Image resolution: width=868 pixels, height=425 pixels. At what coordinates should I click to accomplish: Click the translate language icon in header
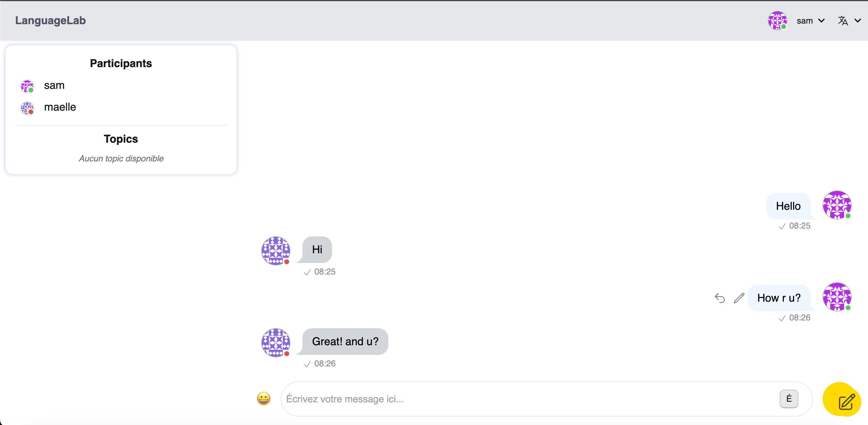tap(843, 21)
